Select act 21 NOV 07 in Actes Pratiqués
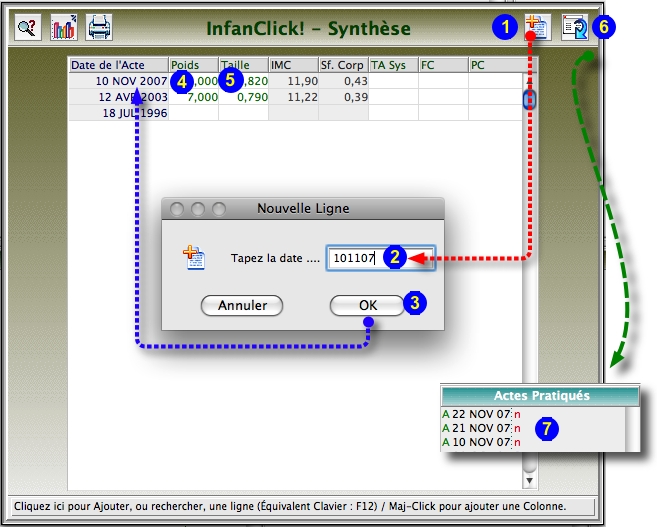The height and width of the screenshot is (527, 657). pos(482,428)
